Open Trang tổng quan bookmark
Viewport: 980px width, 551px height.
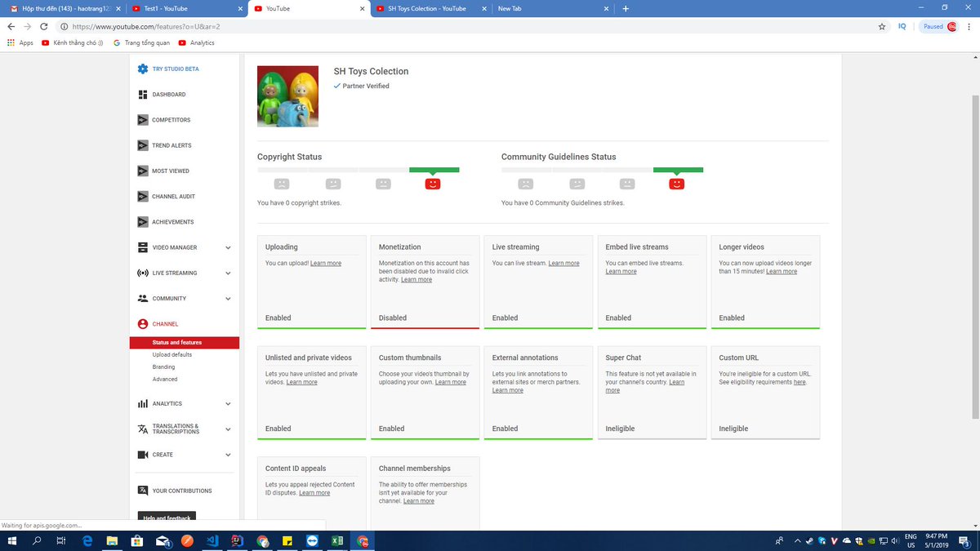click(x=142, y=42)
